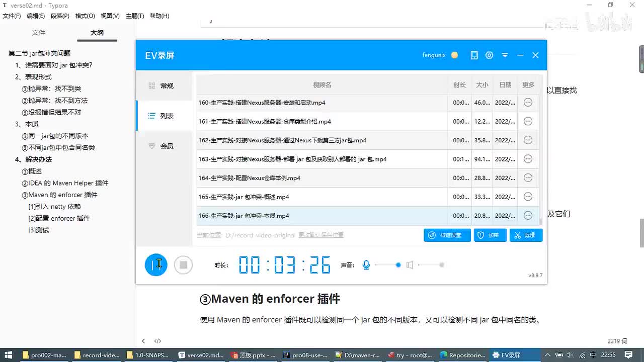Click the 视频名 column header
644x362 pixels.
tap(322, 85)
